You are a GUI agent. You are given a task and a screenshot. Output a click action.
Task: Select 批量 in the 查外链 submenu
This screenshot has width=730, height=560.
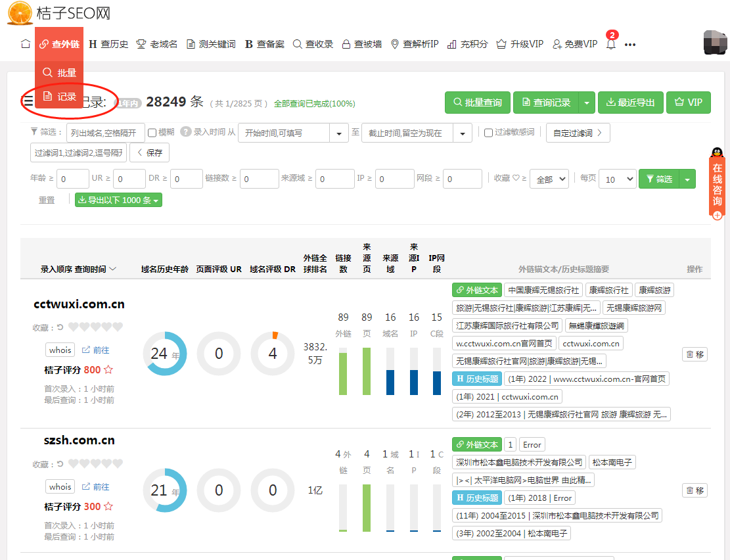(x=60, y=73)
